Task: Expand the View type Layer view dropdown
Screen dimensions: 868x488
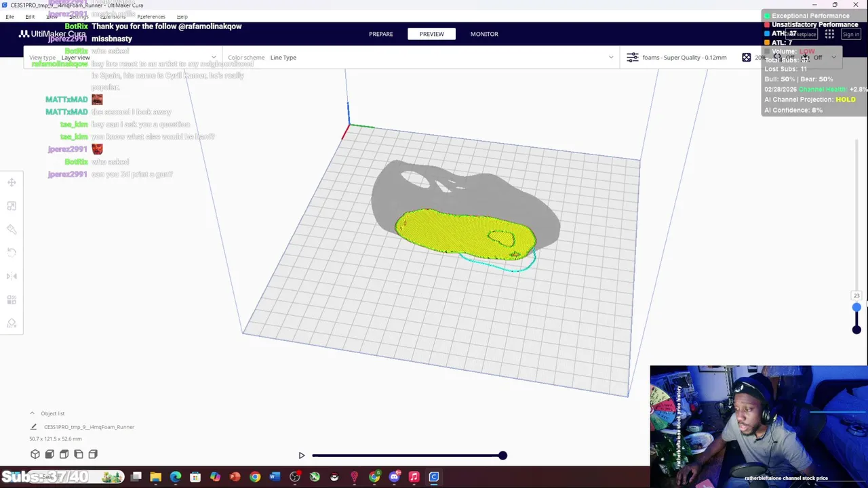Action: (x=122, y=58)
